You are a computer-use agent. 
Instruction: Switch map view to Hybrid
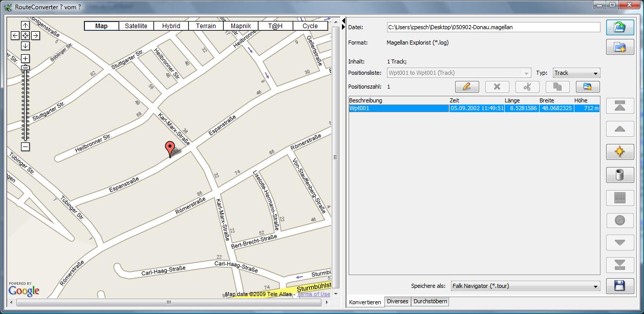(171, 26)
